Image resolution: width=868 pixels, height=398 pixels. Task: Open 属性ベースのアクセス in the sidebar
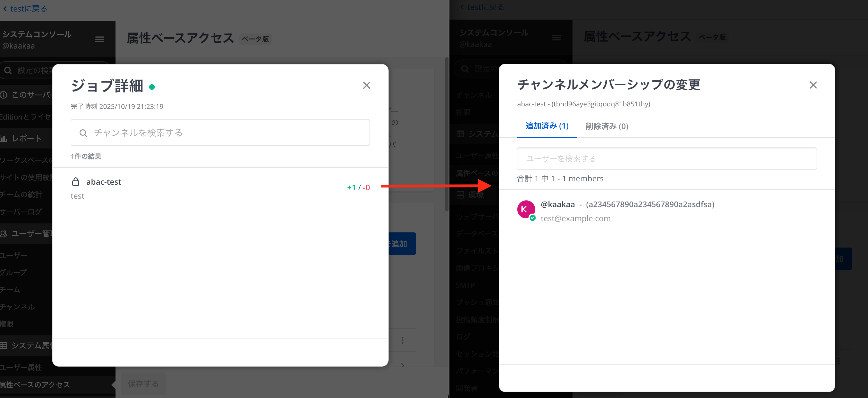click(35, 385)
